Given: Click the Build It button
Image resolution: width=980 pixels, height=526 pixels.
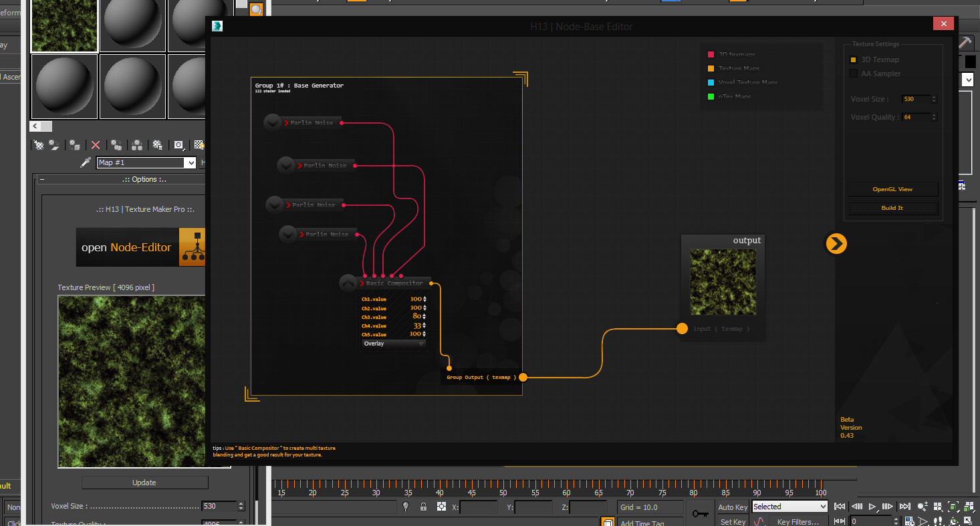Looking at the screenshot, I should pos(892,208).
